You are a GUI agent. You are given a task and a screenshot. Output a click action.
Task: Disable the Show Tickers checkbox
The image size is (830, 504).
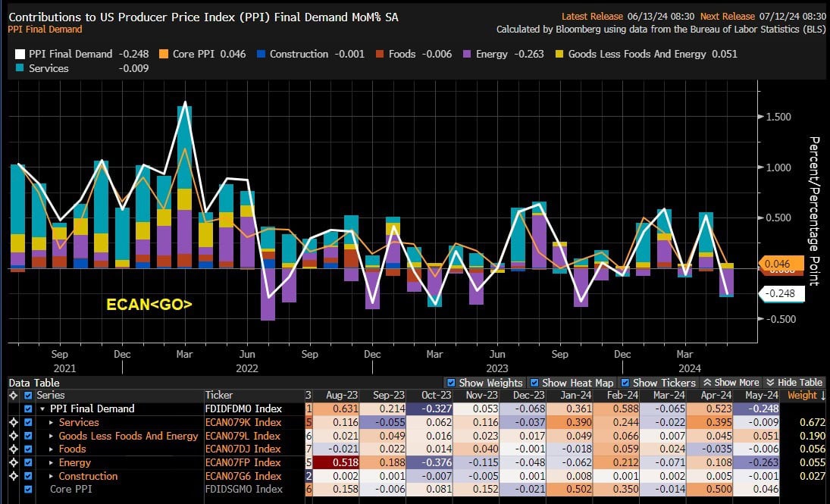pos(625,383)
